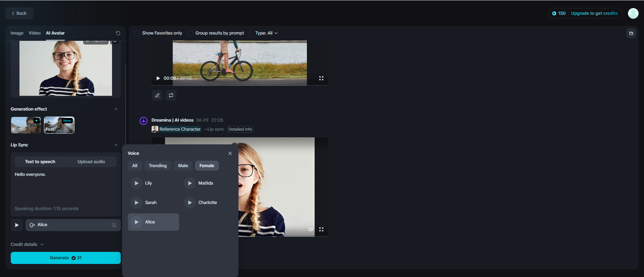
Task: Switch to the Video tab
Action: click(x=35, y=33)
